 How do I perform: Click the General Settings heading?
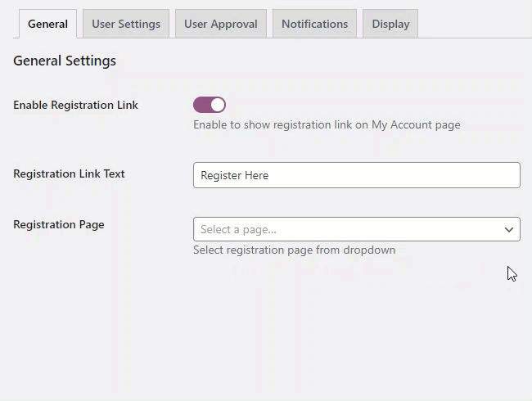(65, 61)
